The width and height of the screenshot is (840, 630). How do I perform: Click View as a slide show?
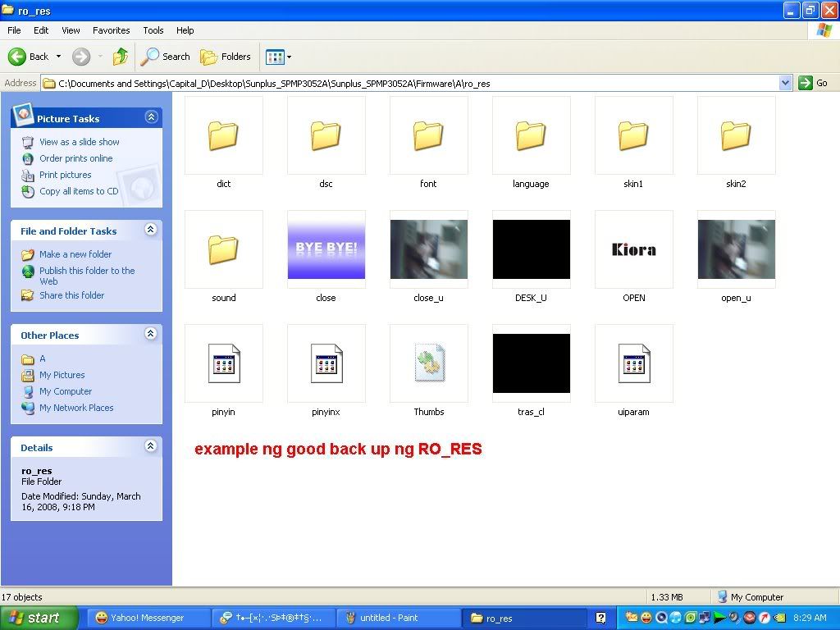pos(80,142)
